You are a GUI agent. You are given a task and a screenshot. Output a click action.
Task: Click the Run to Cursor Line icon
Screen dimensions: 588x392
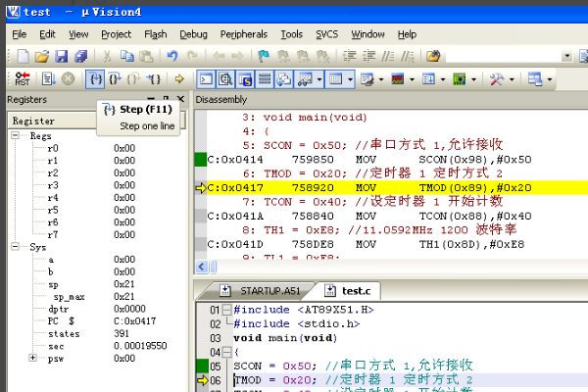154,78
